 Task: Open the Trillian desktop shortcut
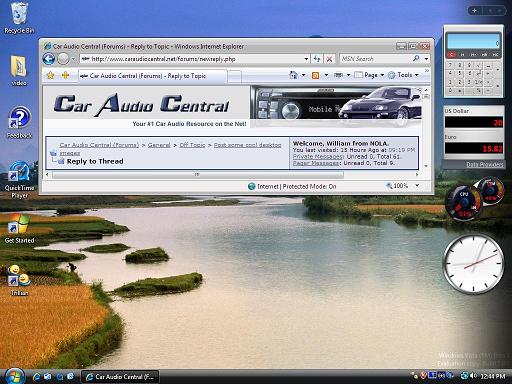tap(19, 280)
